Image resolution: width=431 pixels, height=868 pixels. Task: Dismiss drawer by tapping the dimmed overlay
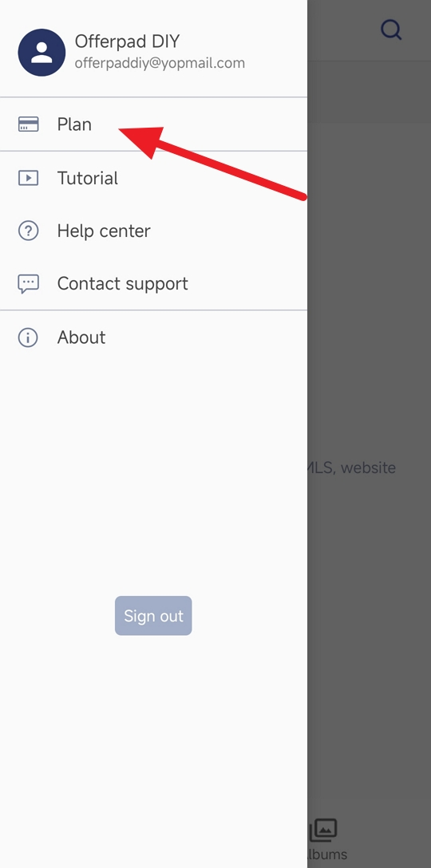(x=369, y=332)
